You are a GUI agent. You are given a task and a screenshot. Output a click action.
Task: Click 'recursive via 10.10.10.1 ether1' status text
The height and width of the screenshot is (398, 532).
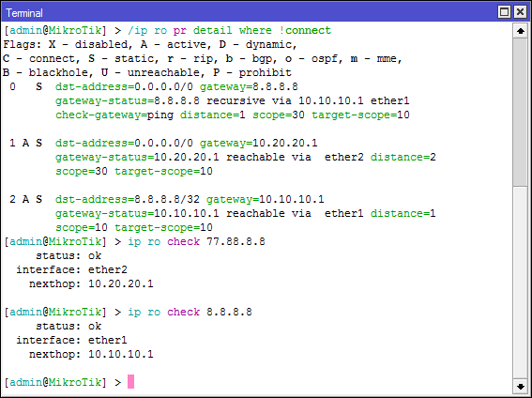coord(308,101)
